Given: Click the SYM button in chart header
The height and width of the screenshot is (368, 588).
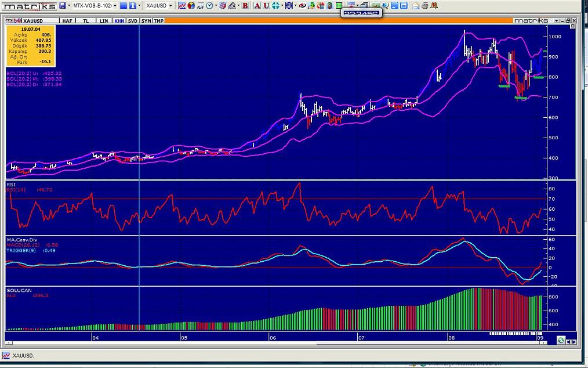Looking at the screenshot, I should coord(146,20).
